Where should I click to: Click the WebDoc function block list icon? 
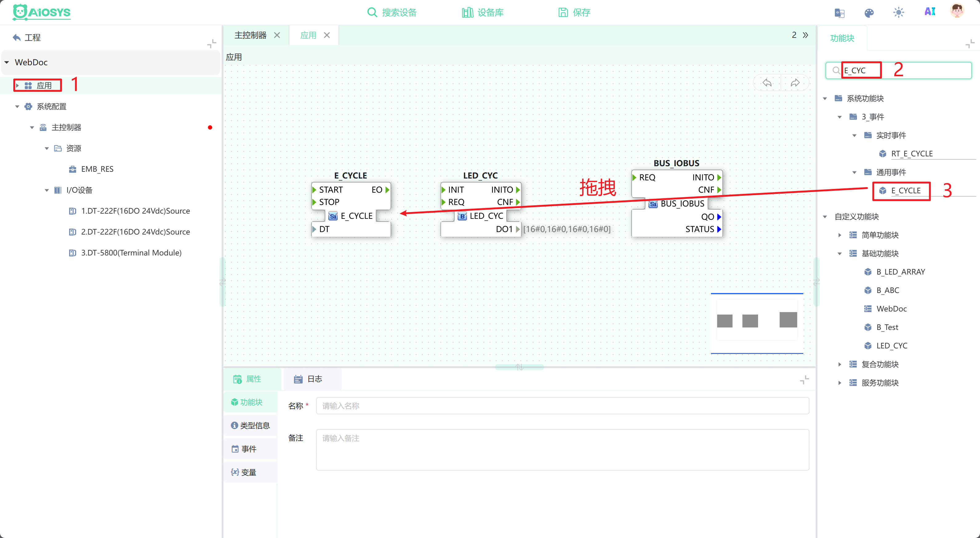[x=868, y=309]
